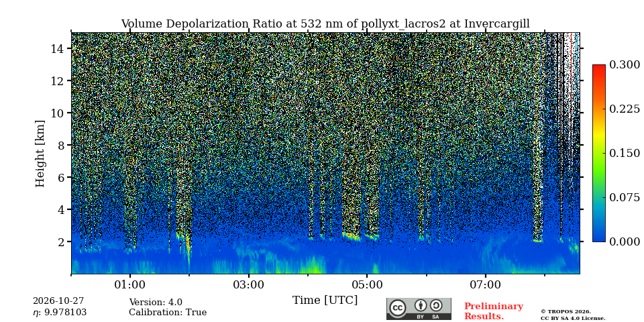Click the 'Version: 4.0' text
The height and width of the screenshot is (322, 644).
156,303
